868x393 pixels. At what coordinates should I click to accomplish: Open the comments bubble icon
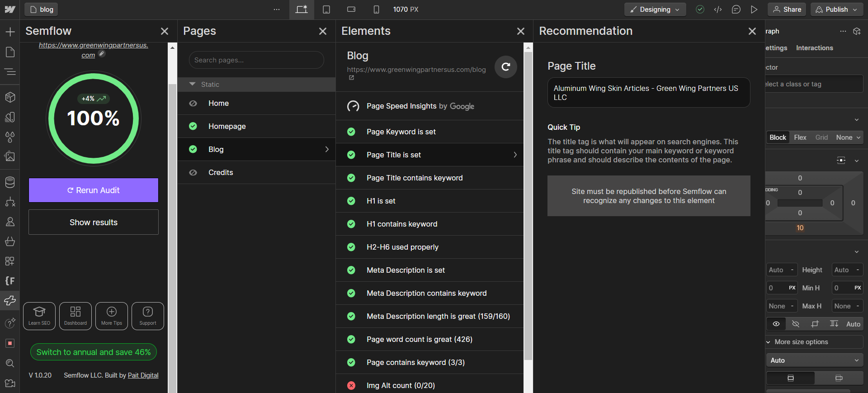click(736, 9)
